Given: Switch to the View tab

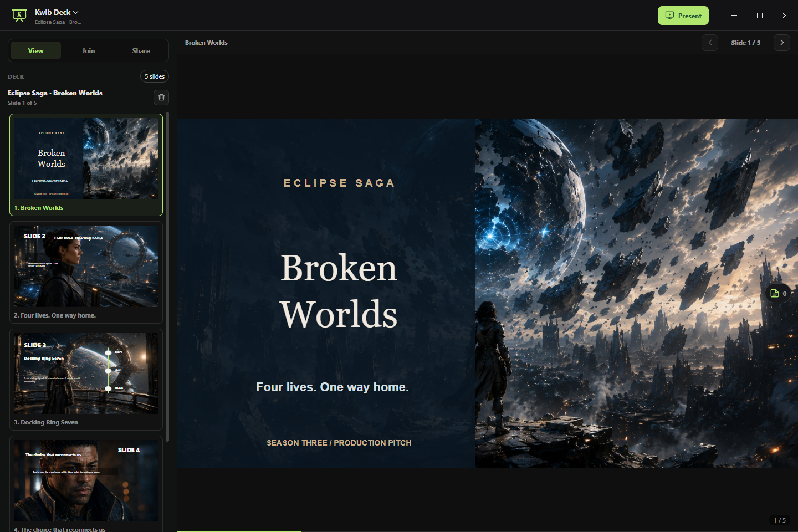Looking at the screenshot, I should 35,50.
